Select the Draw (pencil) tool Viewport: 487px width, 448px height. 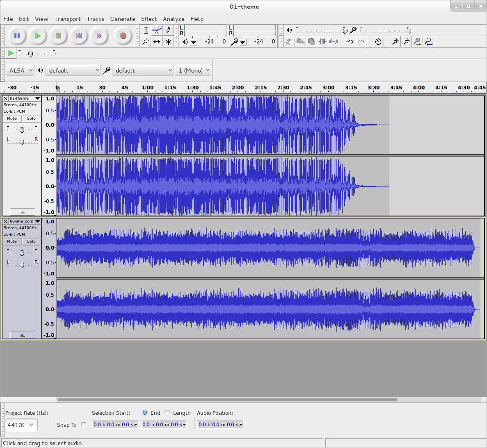pyautogui.click(x=168, y=30)
